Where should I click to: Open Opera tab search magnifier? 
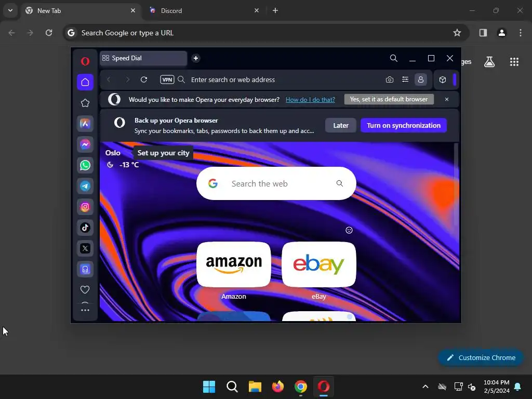tap(394, 58)
